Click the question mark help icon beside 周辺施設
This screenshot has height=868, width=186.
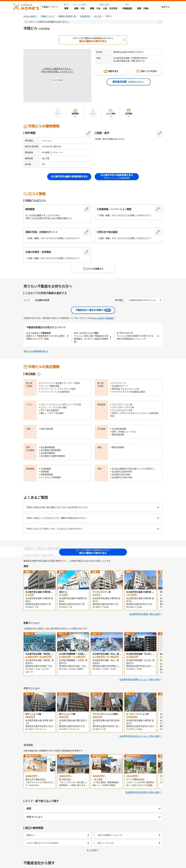(39, 374)
